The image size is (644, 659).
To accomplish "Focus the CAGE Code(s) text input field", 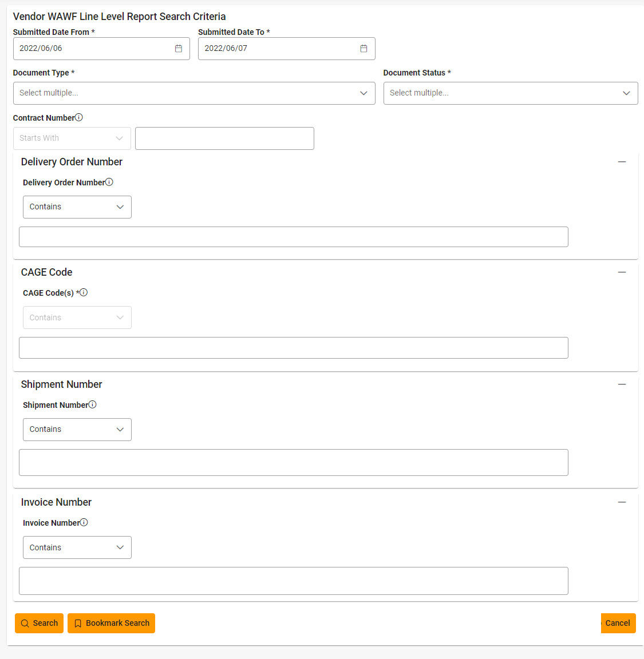I will [x=293, y=348].
